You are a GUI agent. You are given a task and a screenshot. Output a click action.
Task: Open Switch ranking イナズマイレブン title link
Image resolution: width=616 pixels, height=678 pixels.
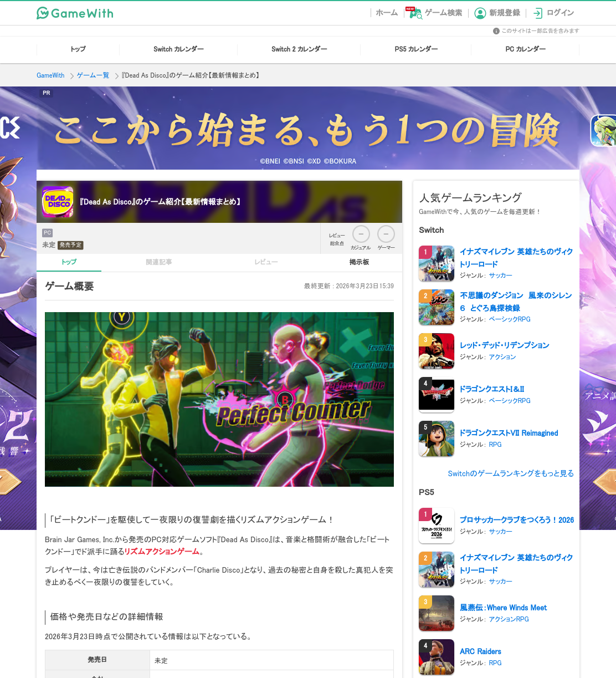516,258
